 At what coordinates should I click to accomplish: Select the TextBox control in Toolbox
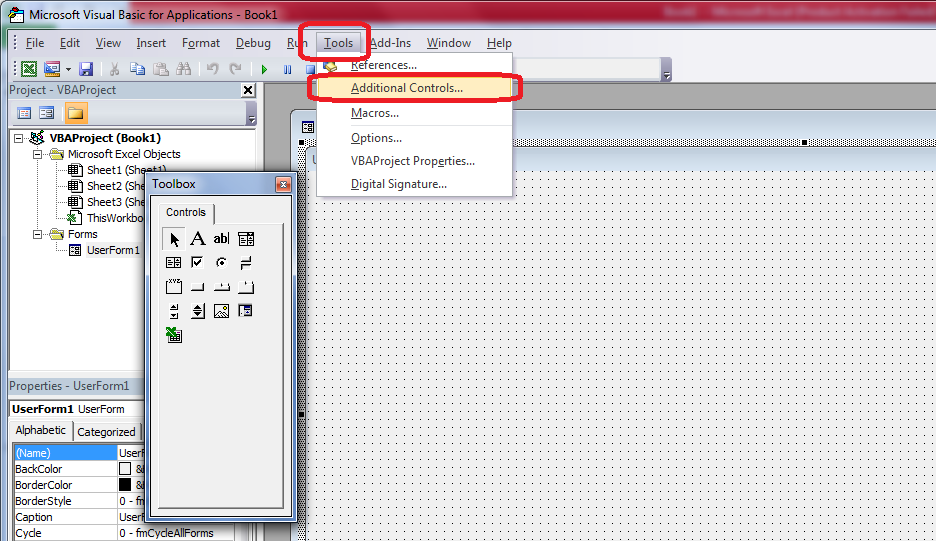[221, 239]
